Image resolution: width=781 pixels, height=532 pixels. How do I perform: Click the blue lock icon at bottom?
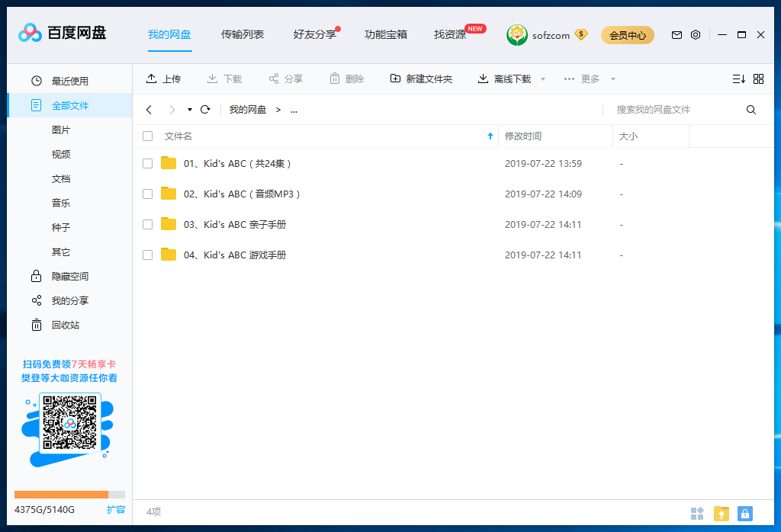(744, 513)
